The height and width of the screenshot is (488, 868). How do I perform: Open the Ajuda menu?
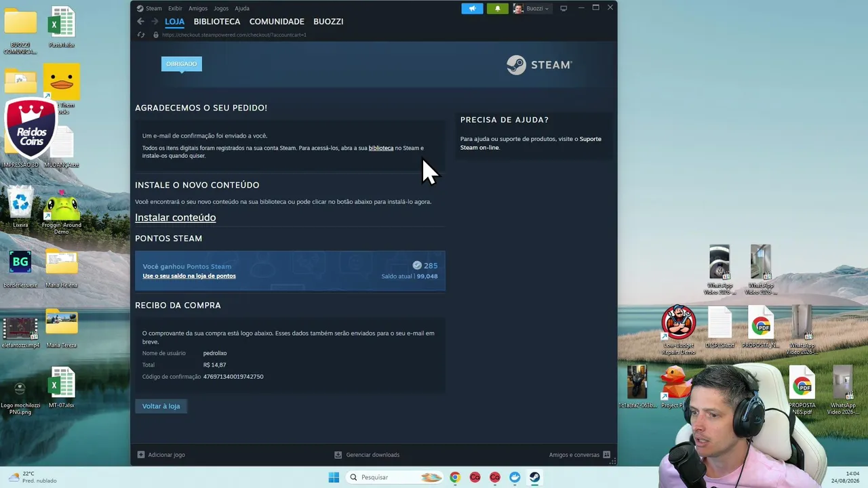[242, 8]
